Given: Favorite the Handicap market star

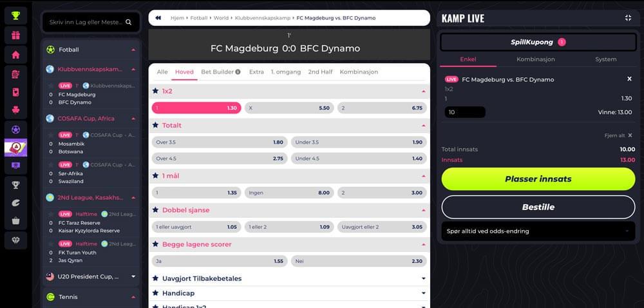Looking at the screenshot, I should pyautogui.click(x=155, y=293).
